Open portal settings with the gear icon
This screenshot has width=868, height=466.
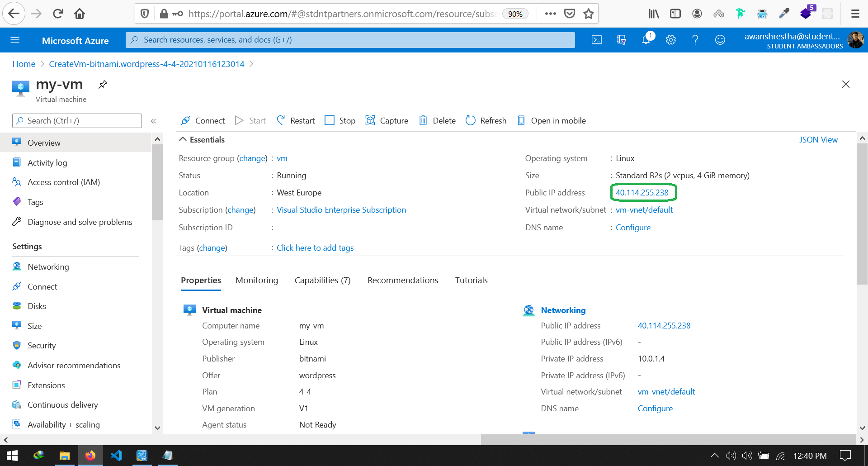click(670, 40)
